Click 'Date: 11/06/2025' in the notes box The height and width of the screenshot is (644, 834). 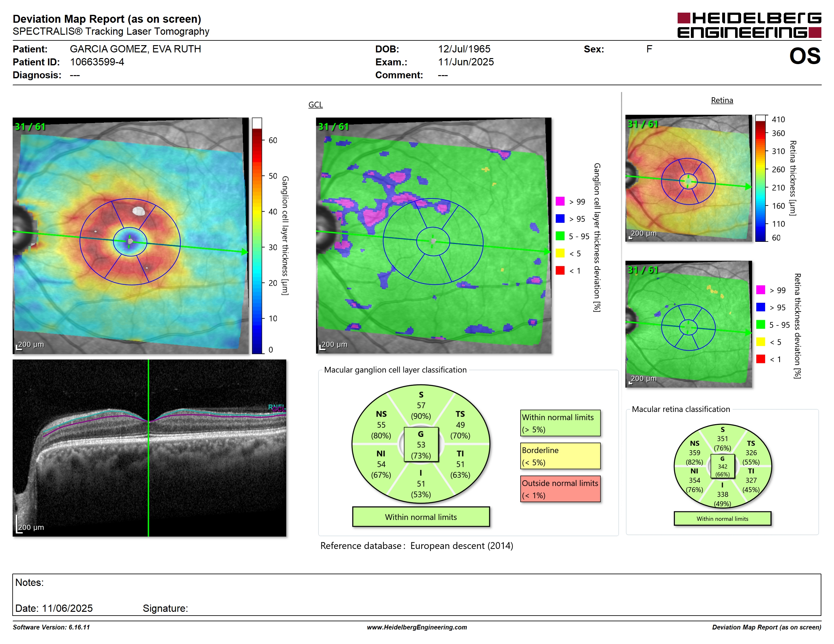(x=54, y=608)
